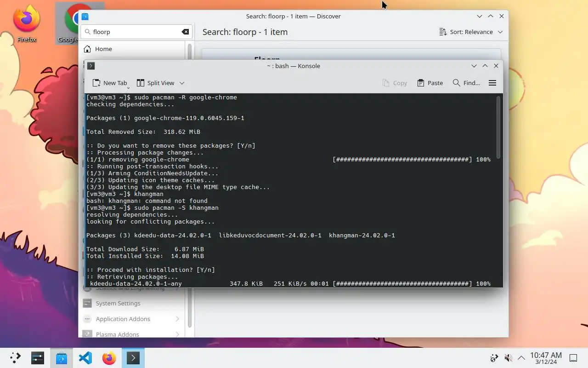
Task: Open the application launcher in taskbar
Action: coord(16,358)
